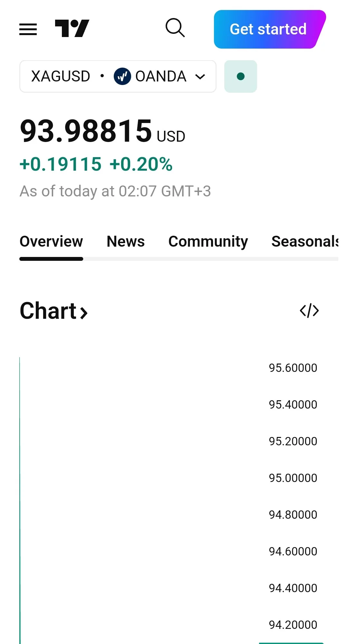Click the 94.20000 price axis label
Image resolution: width=348 pixels, height=644 pixels.
[x=293, y=625]
